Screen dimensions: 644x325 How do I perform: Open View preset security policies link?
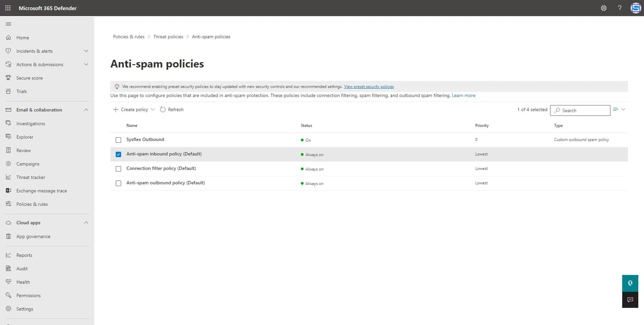[369, 87]
